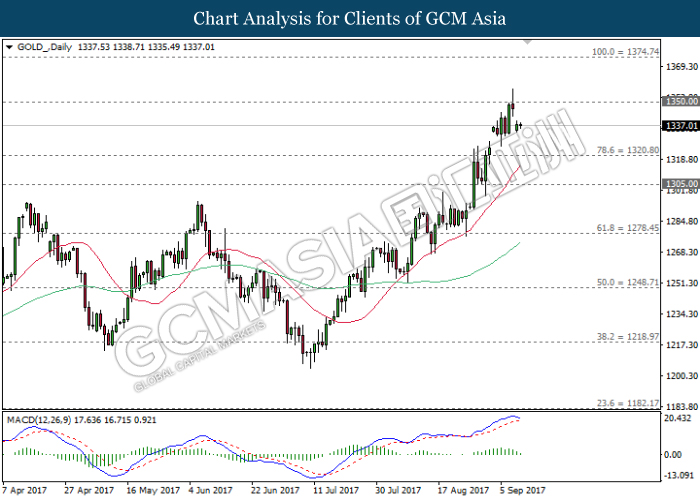Click the 38.2 = 1218.97 Fibonacci label

[x=624, y=337]
